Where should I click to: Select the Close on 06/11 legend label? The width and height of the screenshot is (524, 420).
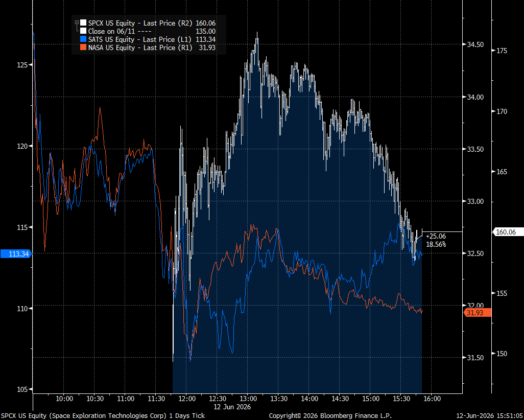click(120, 32)
